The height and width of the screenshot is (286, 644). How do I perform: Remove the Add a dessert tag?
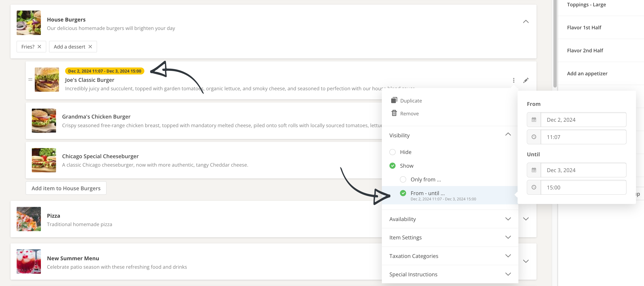click(x=90, y=47)
